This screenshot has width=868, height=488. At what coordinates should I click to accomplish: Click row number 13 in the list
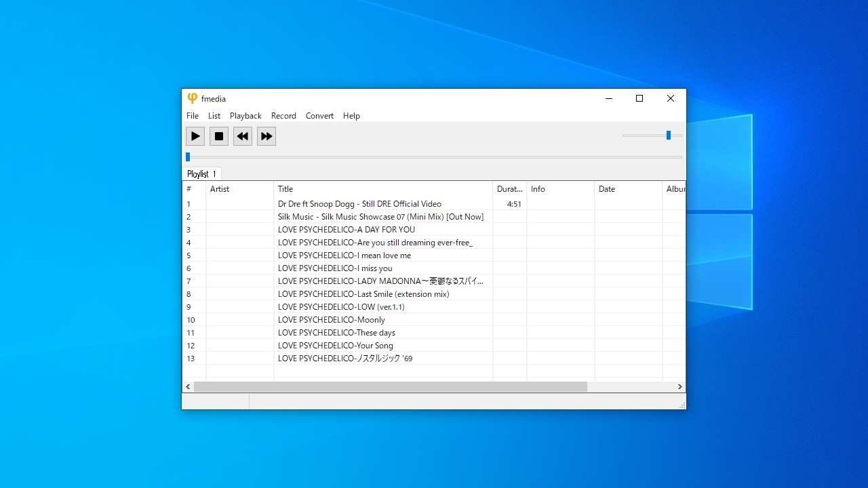coord(191,359)
